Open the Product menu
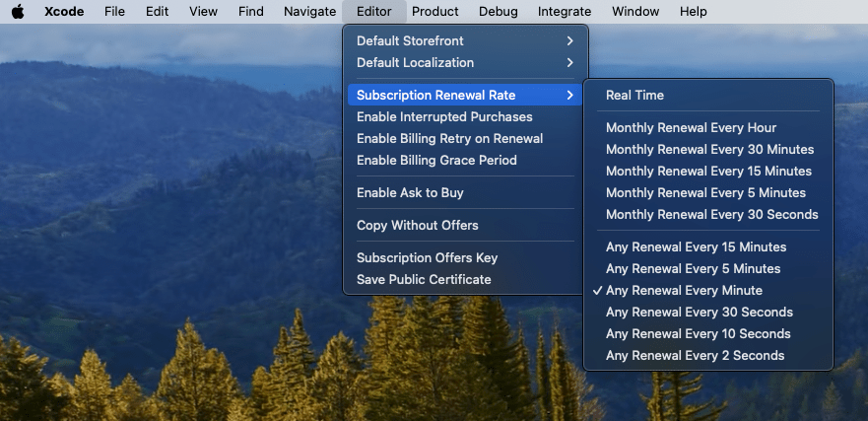Image resolution: width=868 pixels, height=421 pixels. 434,11
